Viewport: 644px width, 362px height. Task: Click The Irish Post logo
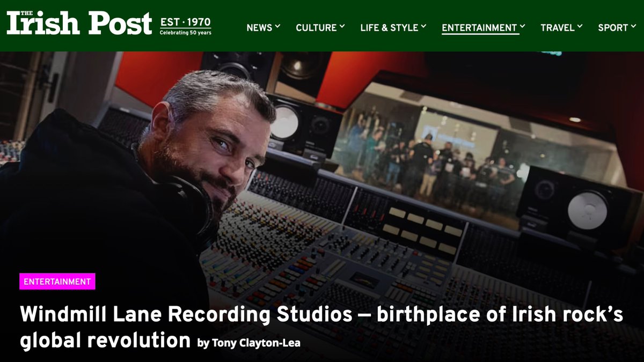tap(79, 24)
